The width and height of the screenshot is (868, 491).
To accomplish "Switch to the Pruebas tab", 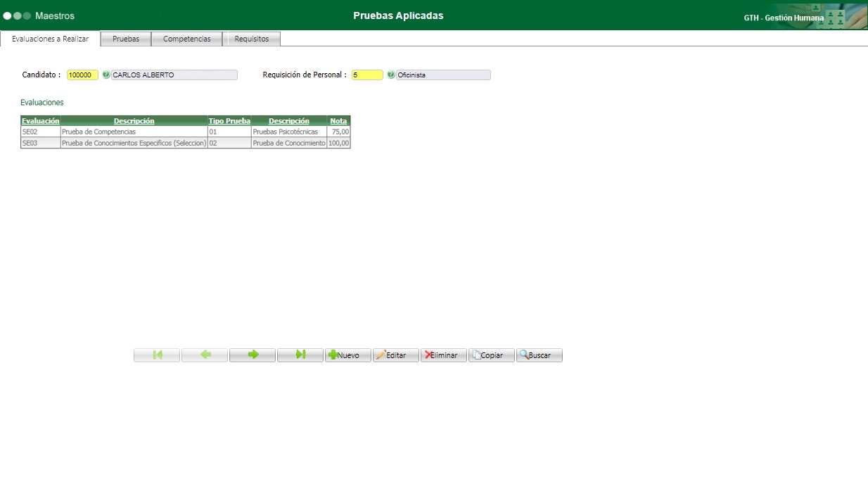I will (126, 39).
